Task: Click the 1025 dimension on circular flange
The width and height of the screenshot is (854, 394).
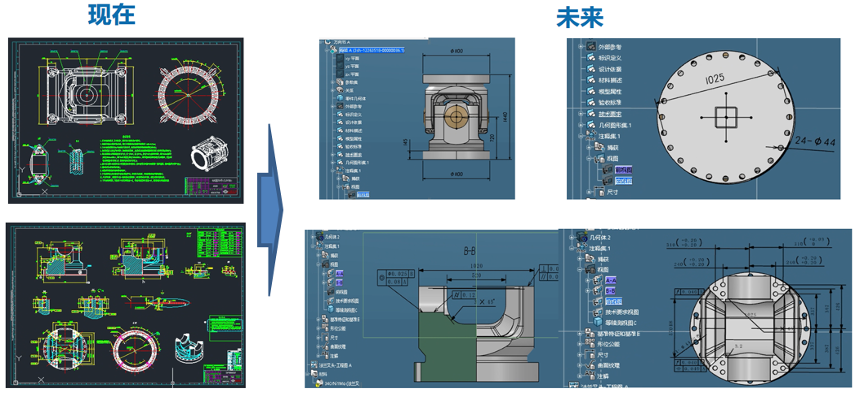Action: [x=714, y=78]
